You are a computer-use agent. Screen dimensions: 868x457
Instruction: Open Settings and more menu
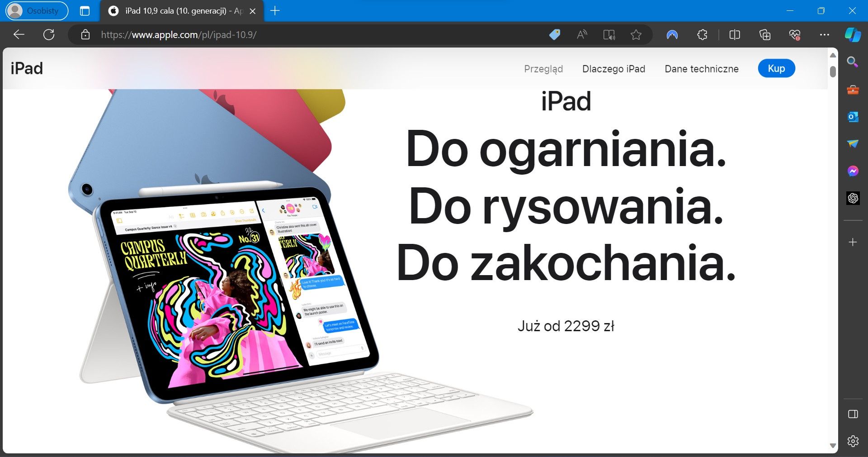[x=824, y=34]
